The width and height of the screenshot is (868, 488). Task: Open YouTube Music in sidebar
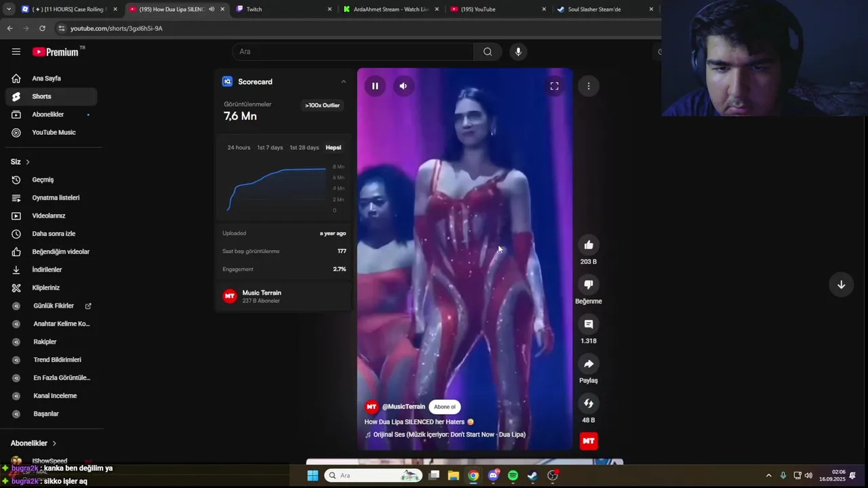tap(51, 132)
